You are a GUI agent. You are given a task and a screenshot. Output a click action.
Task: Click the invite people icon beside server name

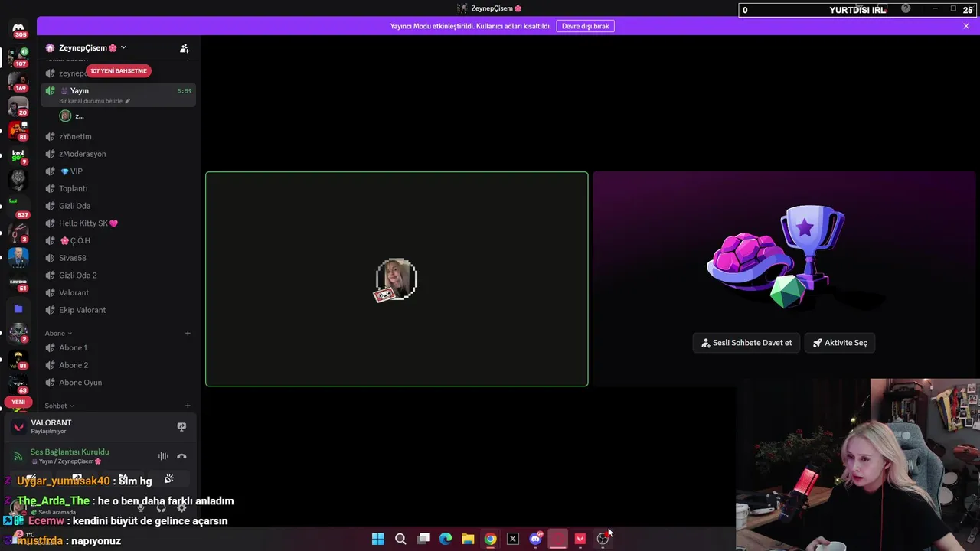click(185, 47)
